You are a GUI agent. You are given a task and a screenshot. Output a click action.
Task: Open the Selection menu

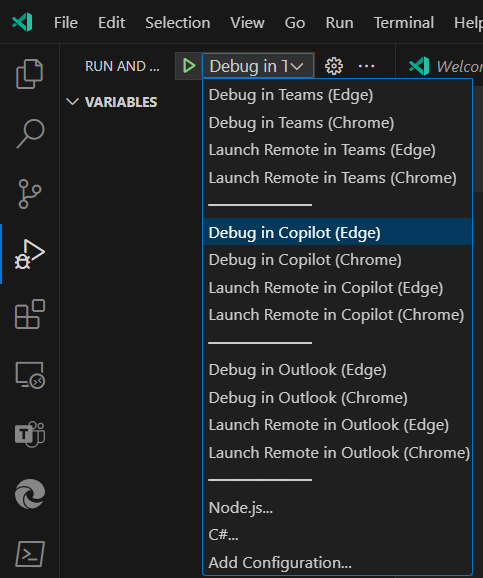(178, 23)
